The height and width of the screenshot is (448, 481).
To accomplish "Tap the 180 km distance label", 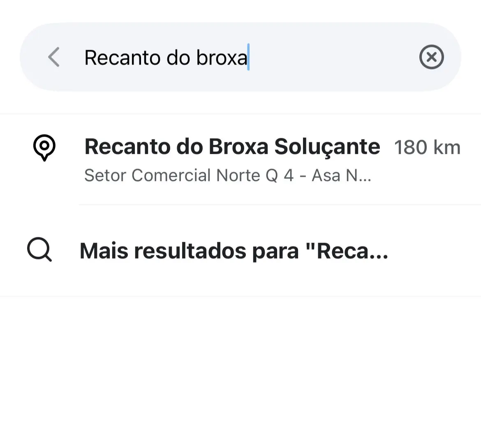I will tap(427, 148).
